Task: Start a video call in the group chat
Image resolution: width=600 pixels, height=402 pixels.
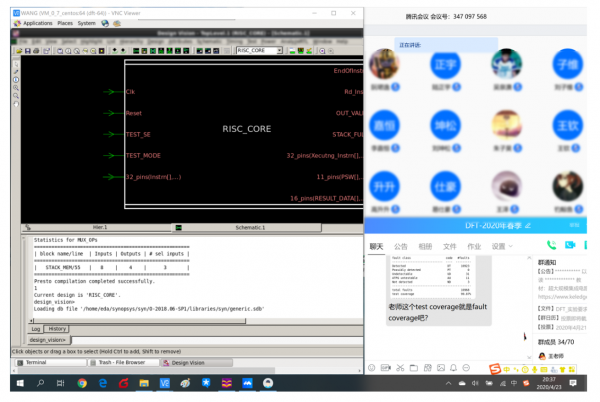Action: [570, 245]
